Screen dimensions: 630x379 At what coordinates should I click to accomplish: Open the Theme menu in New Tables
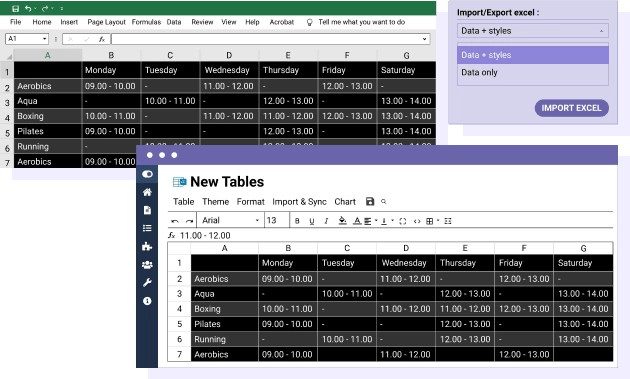coord(215,202)
